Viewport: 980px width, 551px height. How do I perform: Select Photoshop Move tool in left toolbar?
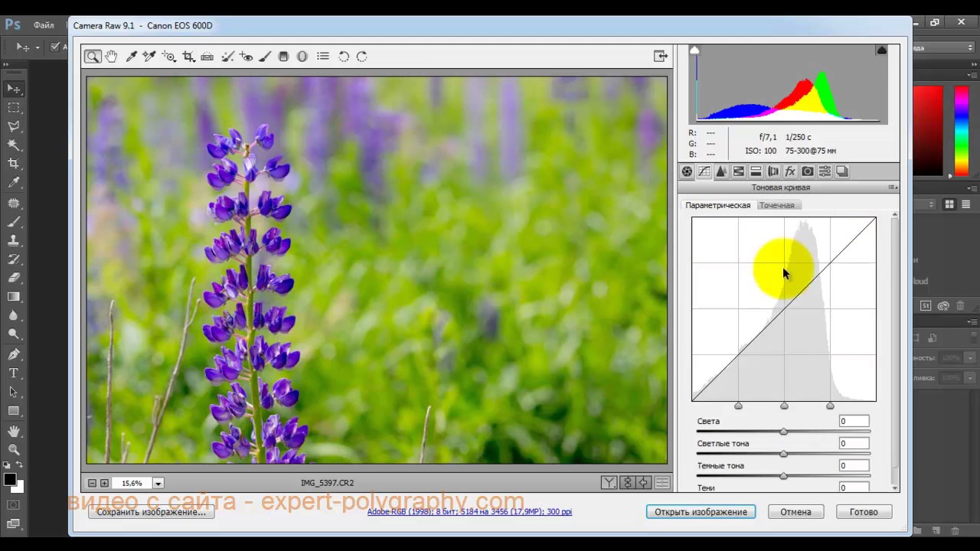(x=14, y=89)
